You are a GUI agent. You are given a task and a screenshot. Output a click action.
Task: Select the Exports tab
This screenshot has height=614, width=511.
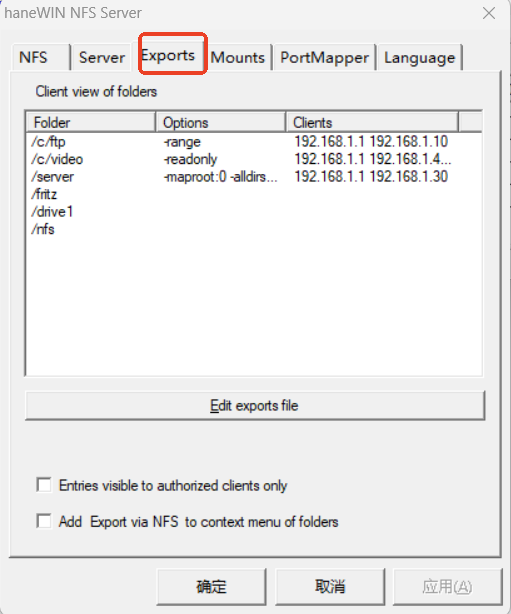[x=172, y=55]
